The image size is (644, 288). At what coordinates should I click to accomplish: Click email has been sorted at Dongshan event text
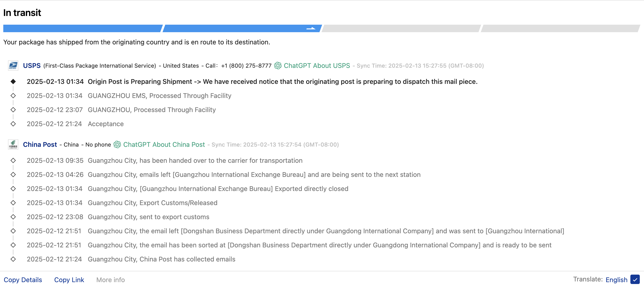pyautogui.click(x=319, y=245)
